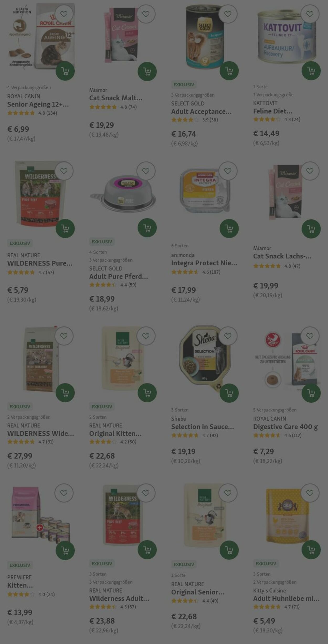Open the Senior Ageing 12+ product title
The height and width of the screenshot is (644, 328).
pos(38,104)
